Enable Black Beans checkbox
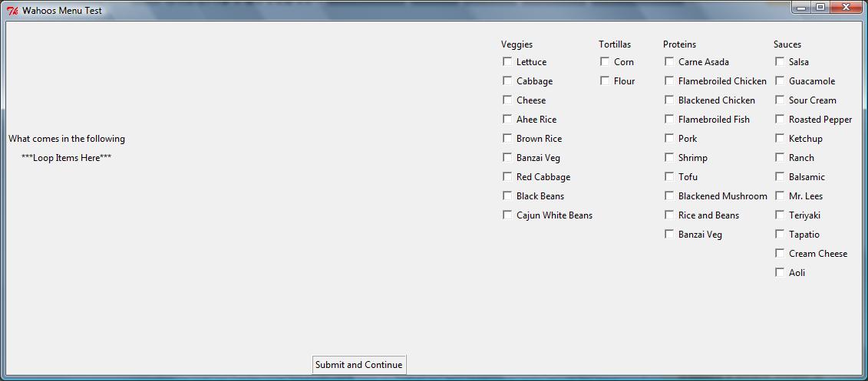 (x=507, y=195)
